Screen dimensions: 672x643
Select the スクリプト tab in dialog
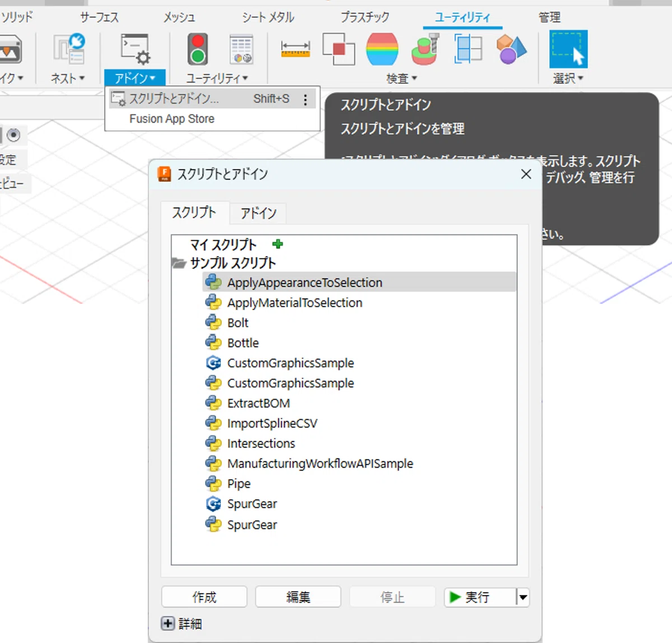click(194, 213)
